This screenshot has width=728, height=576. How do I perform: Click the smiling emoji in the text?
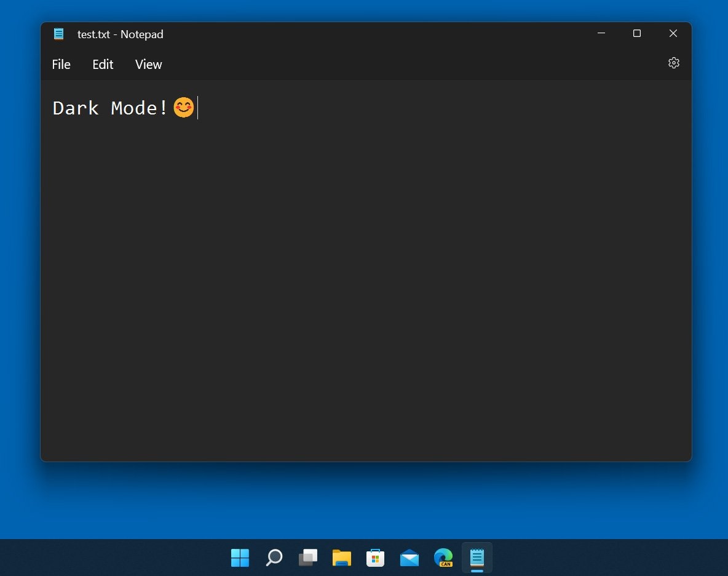pyautogui.click(x=183, y=108)
